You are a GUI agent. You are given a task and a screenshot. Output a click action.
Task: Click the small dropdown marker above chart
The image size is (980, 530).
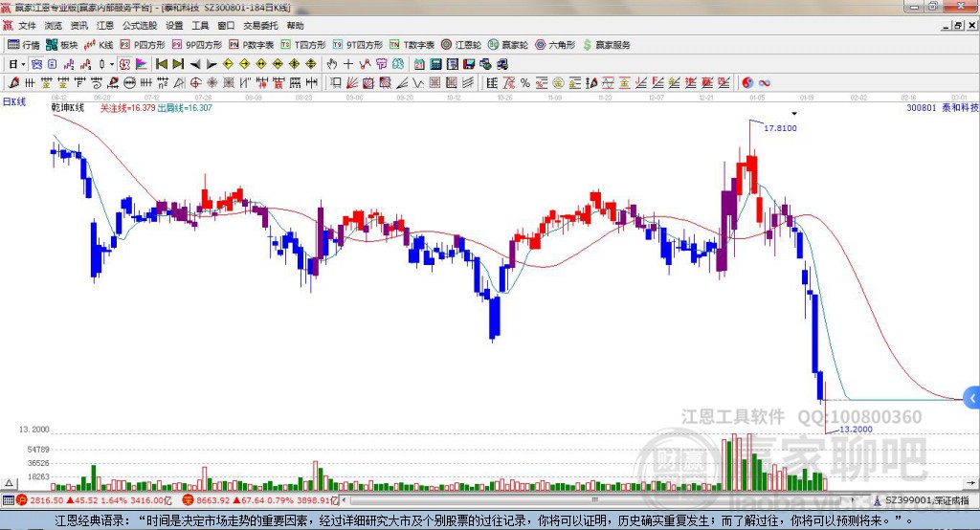click(794, 114)
